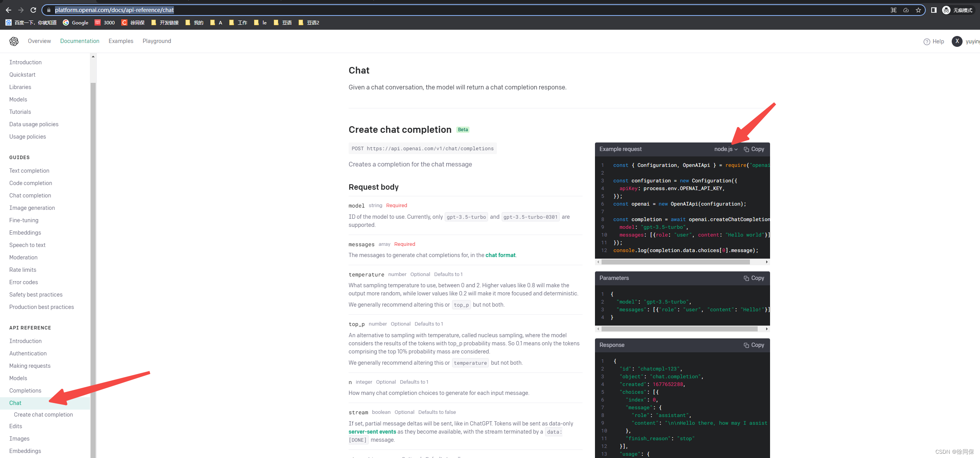Open the 徐同保 bookmark
The image size is (980, 458).
tap(133, 22)
